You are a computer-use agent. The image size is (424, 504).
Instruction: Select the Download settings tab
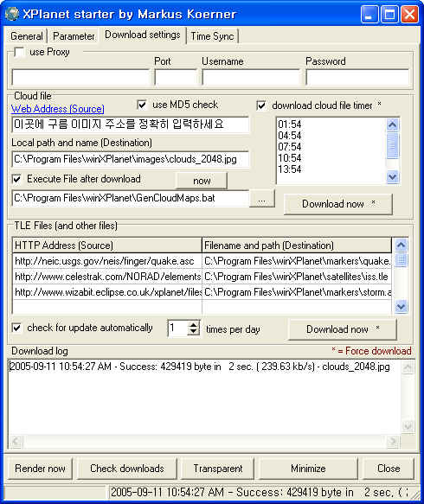(x=143, y=35)
